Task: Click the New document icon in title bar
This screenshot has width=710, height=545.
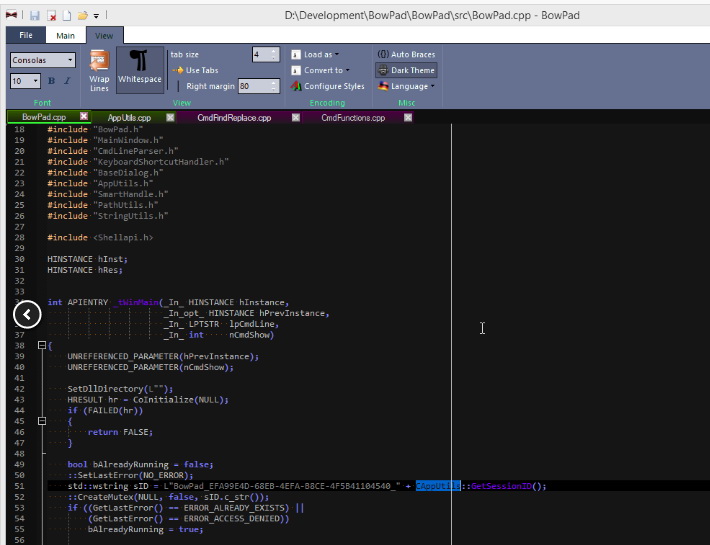Action: 66,16
